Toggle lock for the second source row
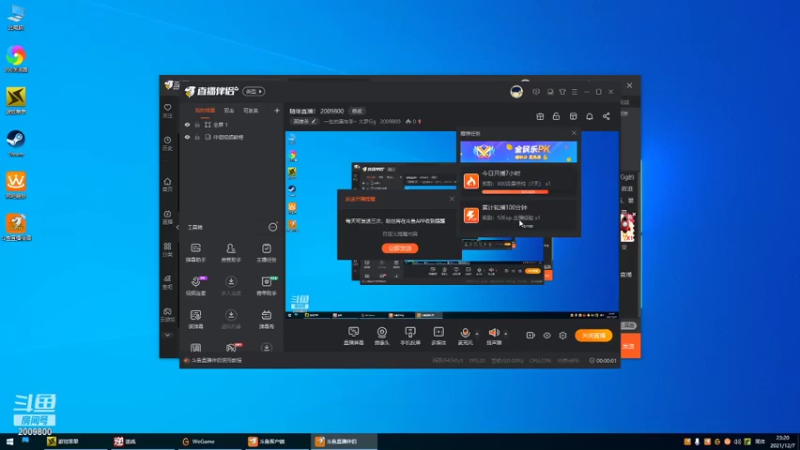 (x=197, y=137)
